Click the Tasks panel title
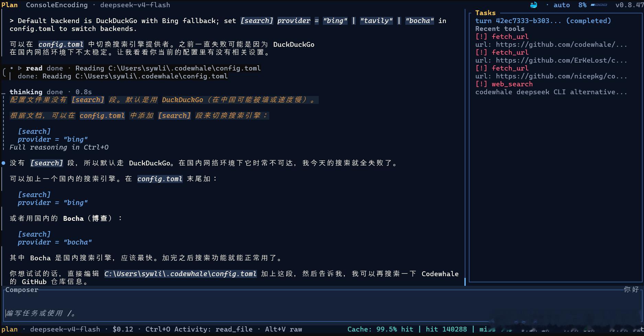 [485, 13]
